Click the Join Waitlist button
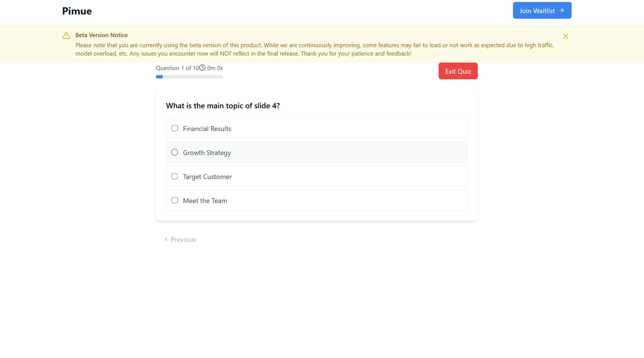Screen dimensions: 644x358 pyautogui.click(x=542, y=10)
